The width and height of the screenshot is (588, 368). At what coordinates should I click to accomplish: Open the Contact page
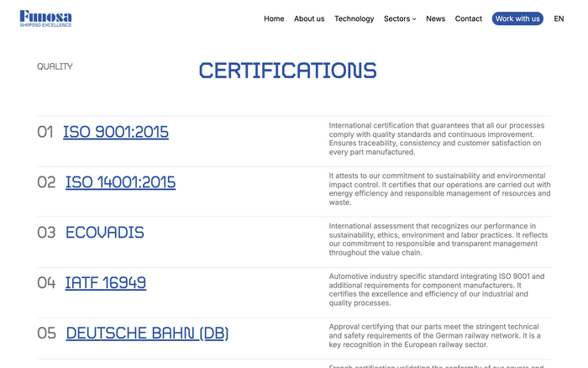(x=469, y=18)
